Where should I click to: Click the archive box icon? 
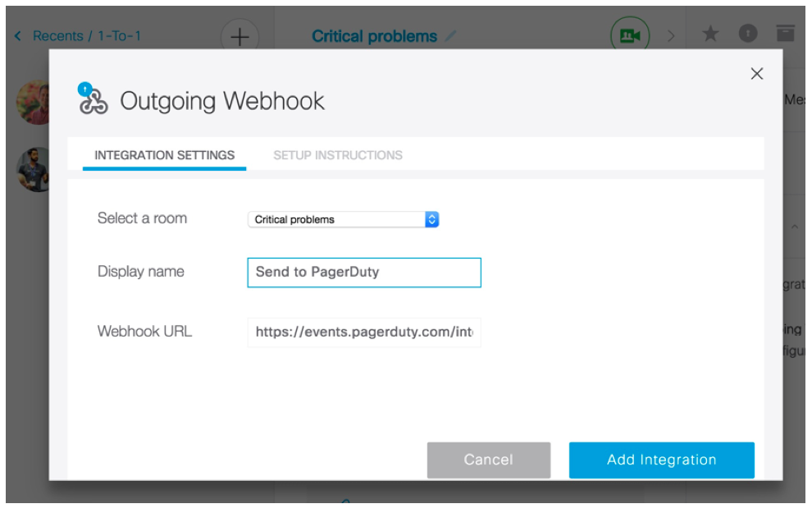click(785, 34)
